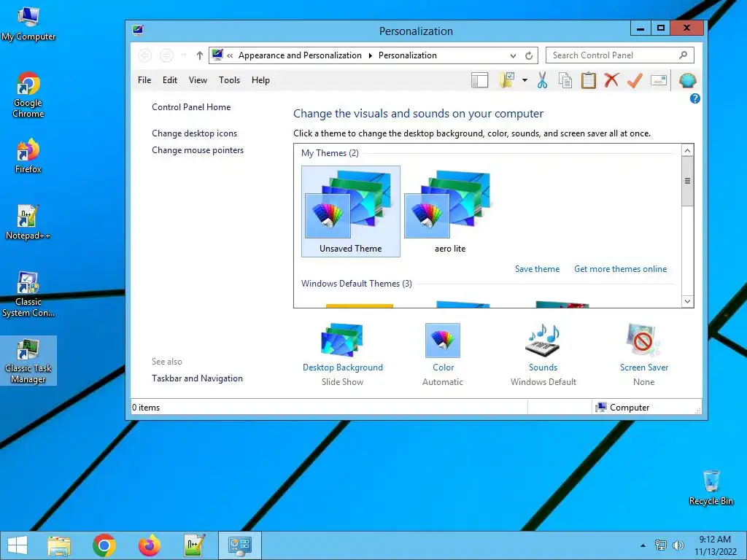The image size is (747, 560).
Task: Click theme list scroll up arrow
Action: click(x=687, y=150)
